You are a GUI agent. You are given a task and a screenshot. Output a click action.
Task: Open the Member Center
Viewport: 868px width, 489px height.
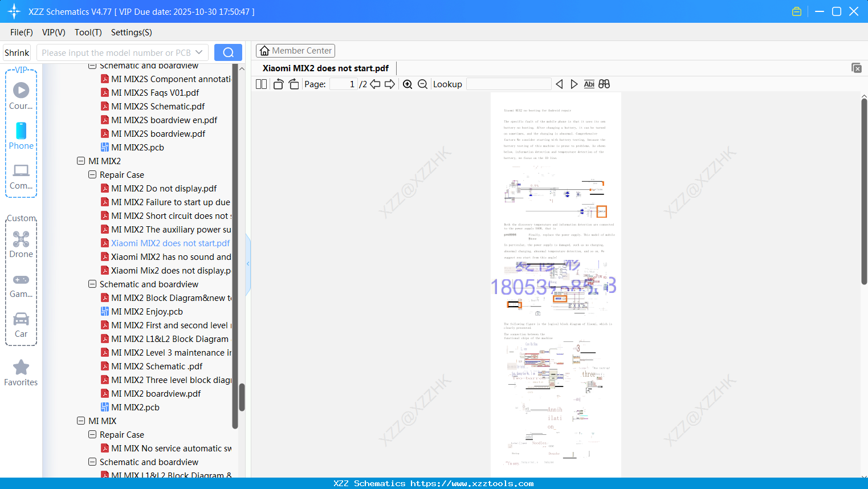[295, 51]
